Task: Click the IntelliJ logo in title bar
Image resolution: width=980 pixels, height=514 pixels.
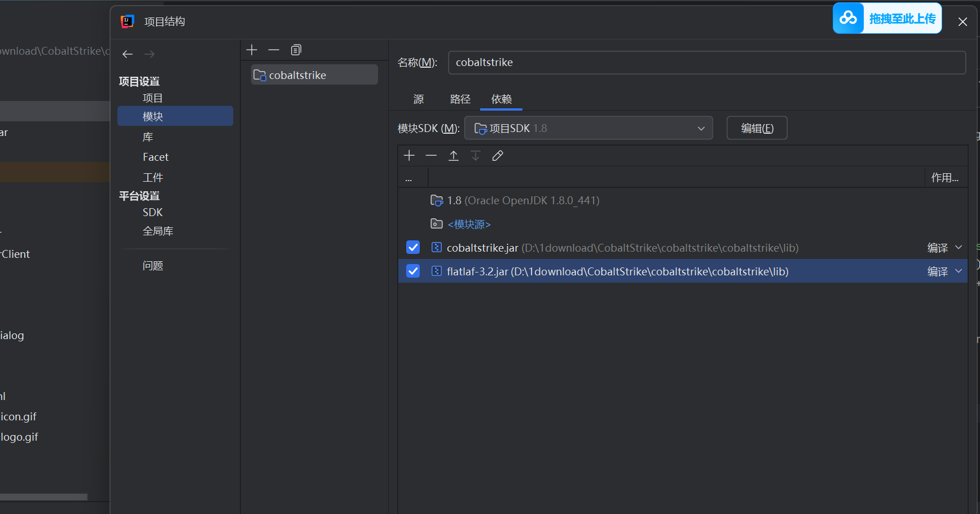Action: tap(128, 21)
